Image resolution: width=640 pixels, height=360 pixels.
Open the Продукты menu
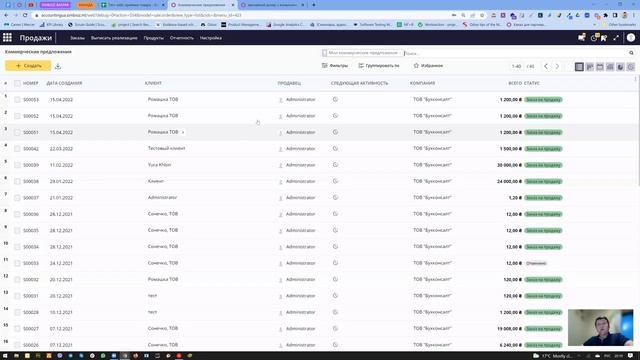(153, 38)
